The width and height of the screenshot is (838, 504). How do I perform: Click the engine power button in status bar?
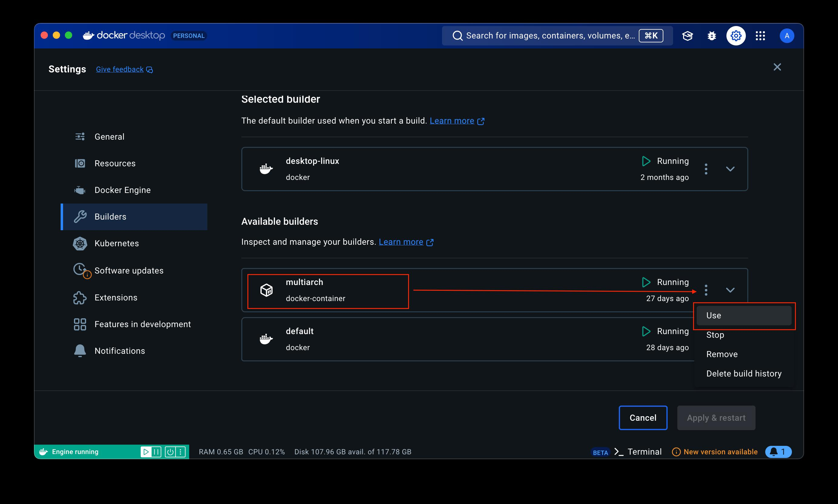click(170, 452)
